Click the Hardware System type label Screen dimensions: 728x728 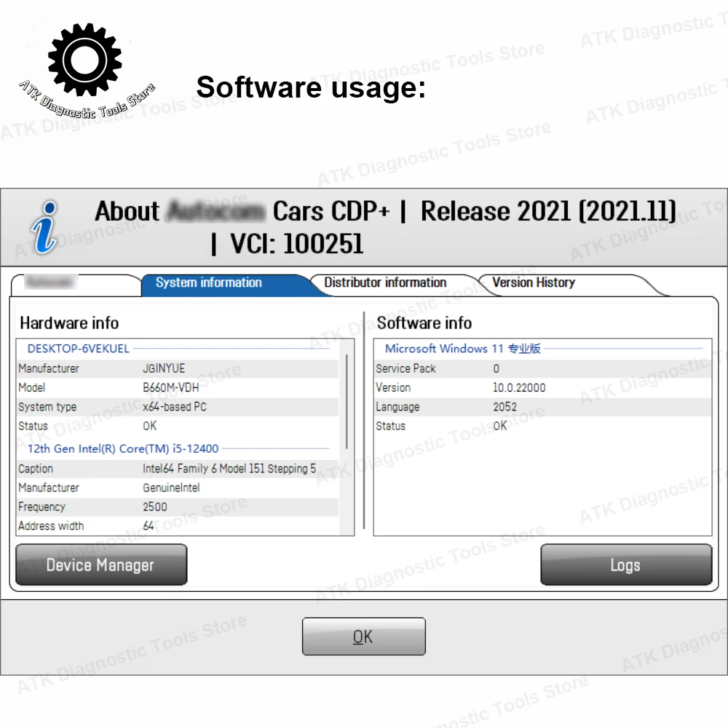[x=47, y=407]
